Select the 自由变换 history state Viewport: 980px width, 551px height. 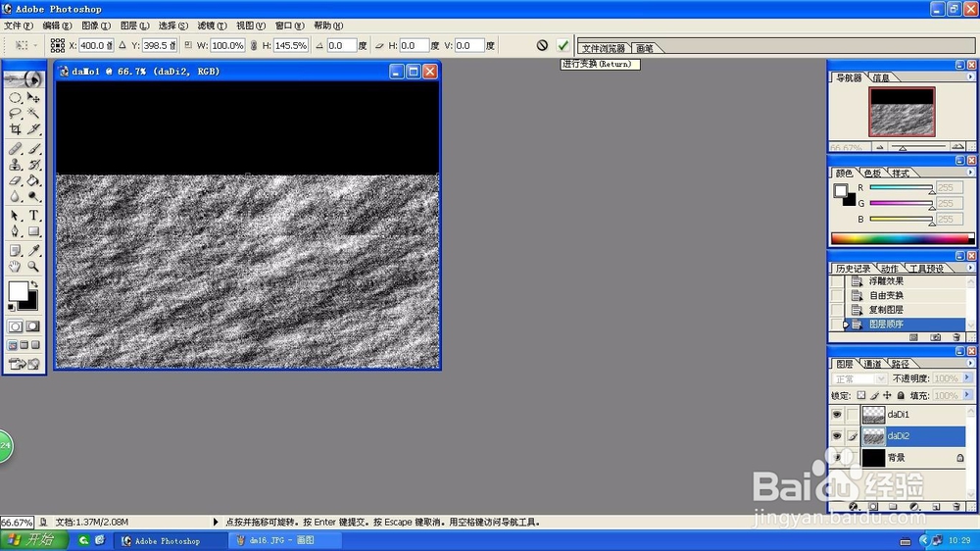[x=886, y=295]
